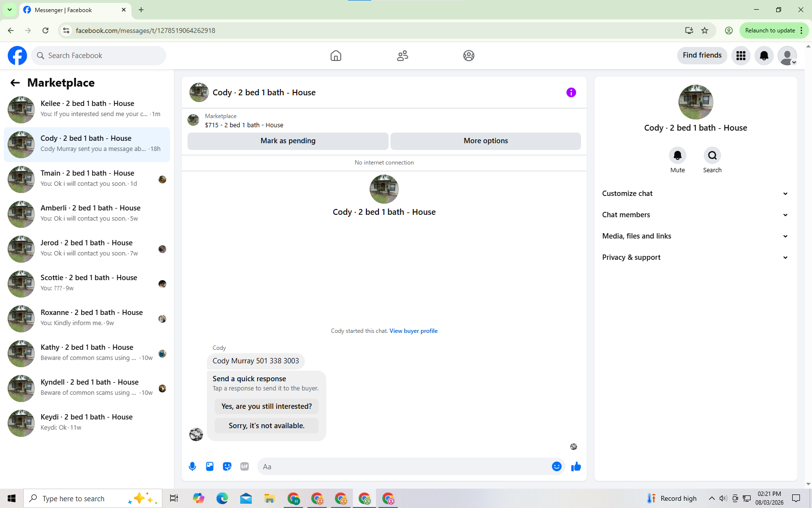Open Amberli conversation
812x508 pixels.
[x=87, y=214]
